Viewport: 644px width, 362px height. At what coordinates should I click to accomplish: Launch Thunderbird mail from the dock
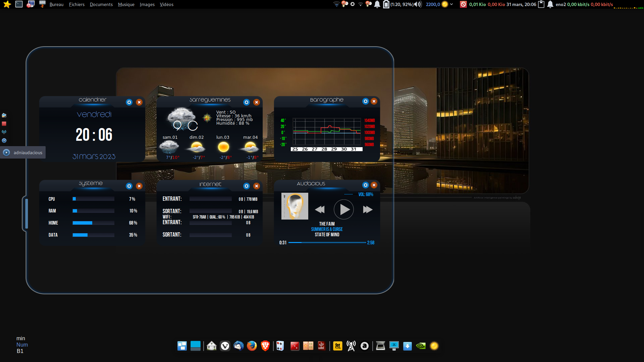(x=238, y=346)
